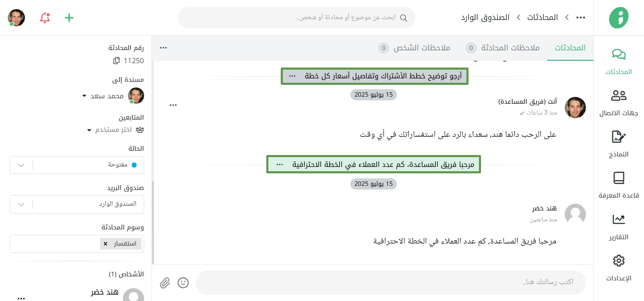The image size is (644, 301).
Task: Open قاعدة المعرفة knowledge base icon
Action: pos(619,178)
